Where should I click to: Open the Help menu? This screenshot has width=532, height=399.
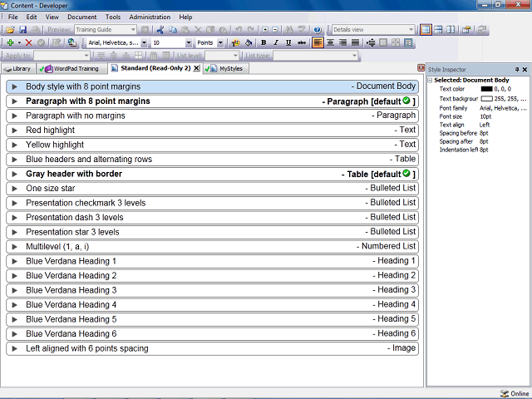(185, 17)
